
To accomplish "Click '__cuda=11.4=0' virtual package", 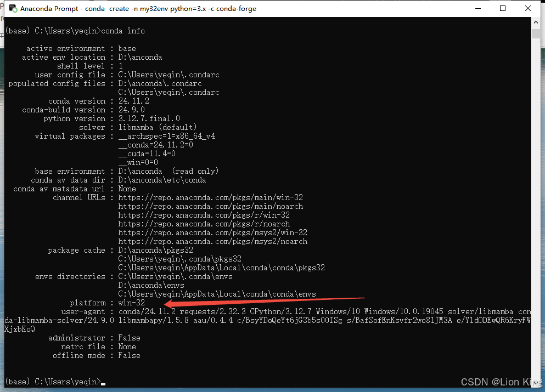I will (147, 154).
